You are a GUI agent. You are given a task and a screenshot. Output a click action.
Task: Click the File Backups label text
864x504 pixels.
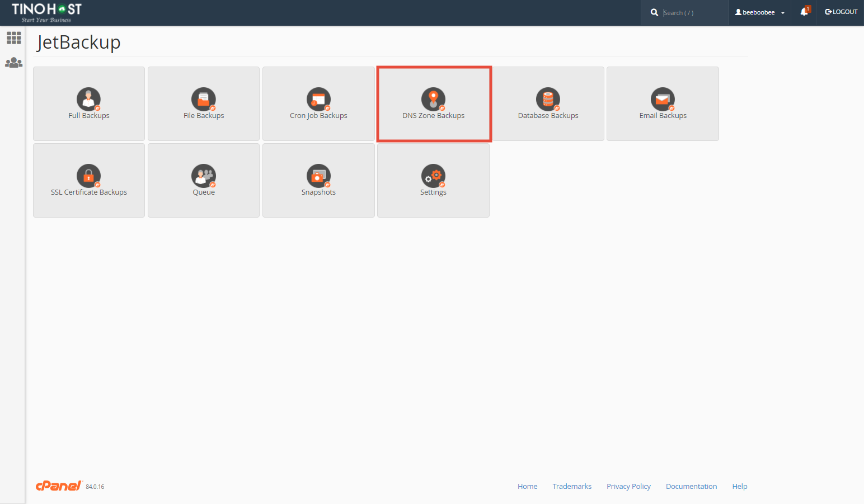click(x=204, y=116)
